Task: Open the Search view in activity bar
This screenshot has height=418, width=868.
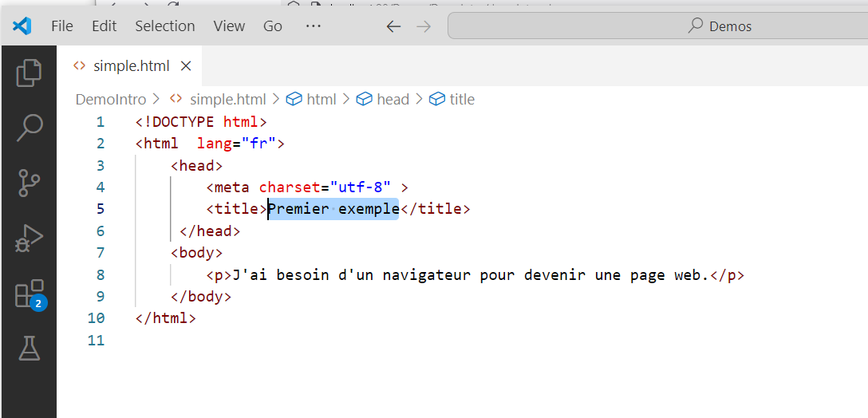Action: [29, 128]
